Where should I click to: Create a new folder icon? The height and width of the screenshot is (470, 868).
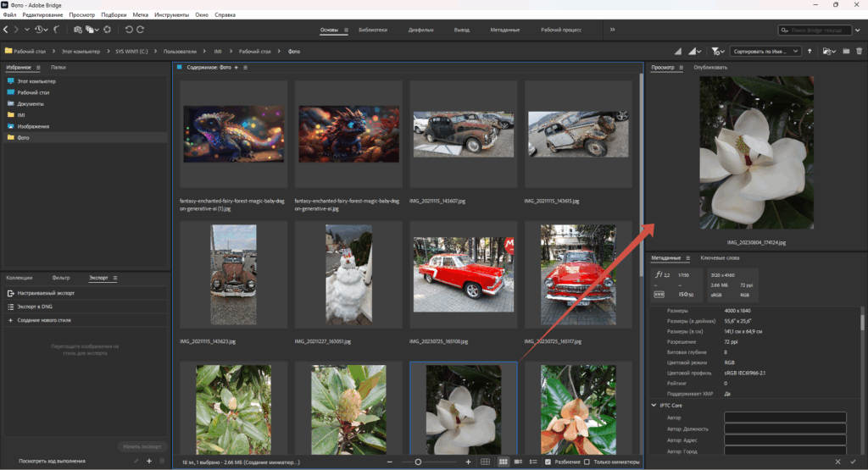846,52
